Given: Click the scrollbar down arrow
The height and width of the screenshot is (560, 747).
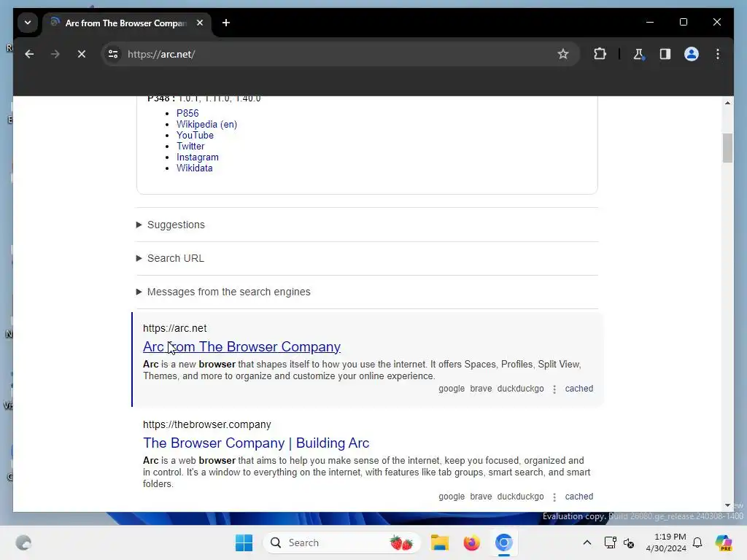Looking at the screenshot, I should coord(727,505).
